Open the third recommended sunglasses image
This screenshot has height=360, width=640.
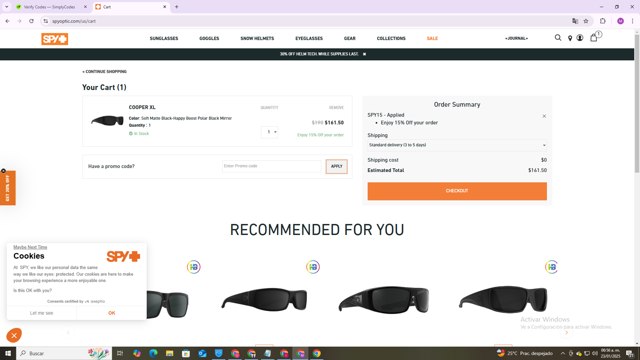[384, 299]
